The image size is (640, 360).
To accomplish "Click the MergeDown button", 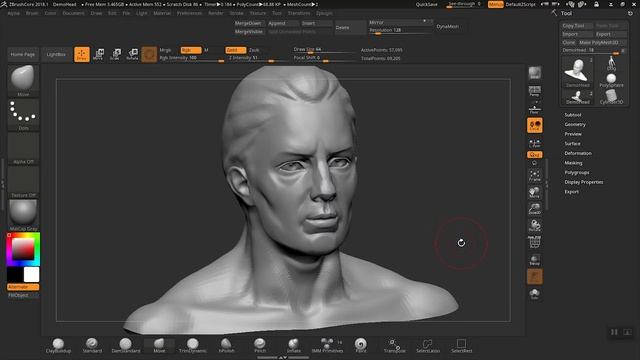I will [248, 23].
